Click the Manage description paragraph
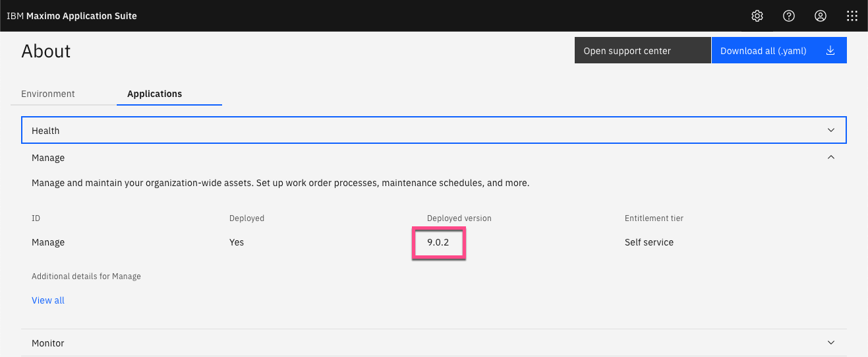 pyautogui.click(x=281, y=183)
